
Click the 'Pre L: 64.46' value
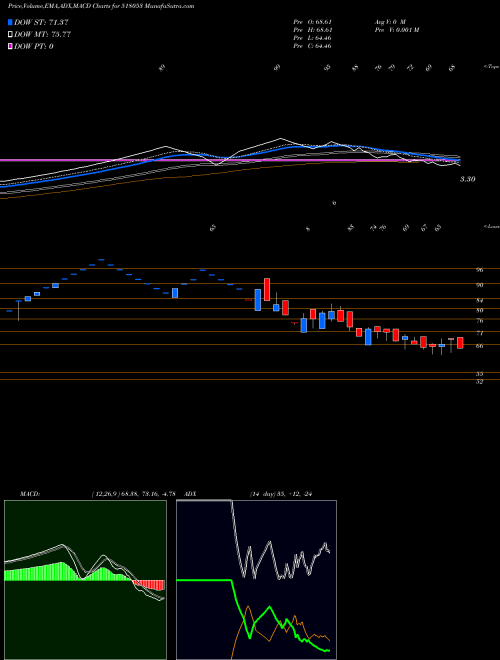point(312,38)
